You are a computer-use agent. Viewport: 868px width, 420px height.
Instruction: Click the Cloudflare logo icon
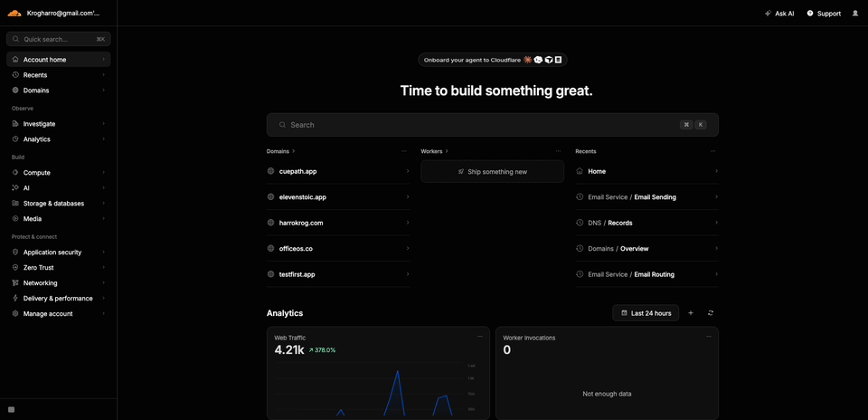click(14, 14)
